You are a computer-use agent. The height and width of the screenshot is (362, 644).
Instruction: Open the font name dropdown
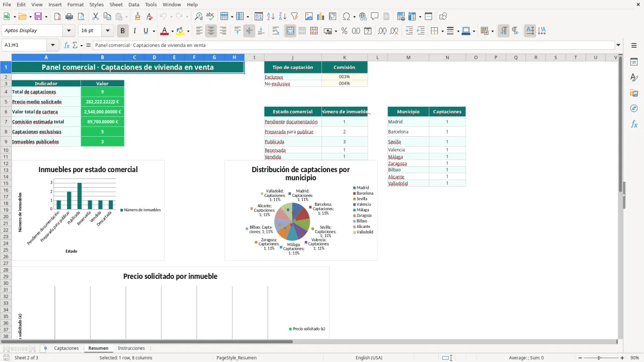(69, 31)
